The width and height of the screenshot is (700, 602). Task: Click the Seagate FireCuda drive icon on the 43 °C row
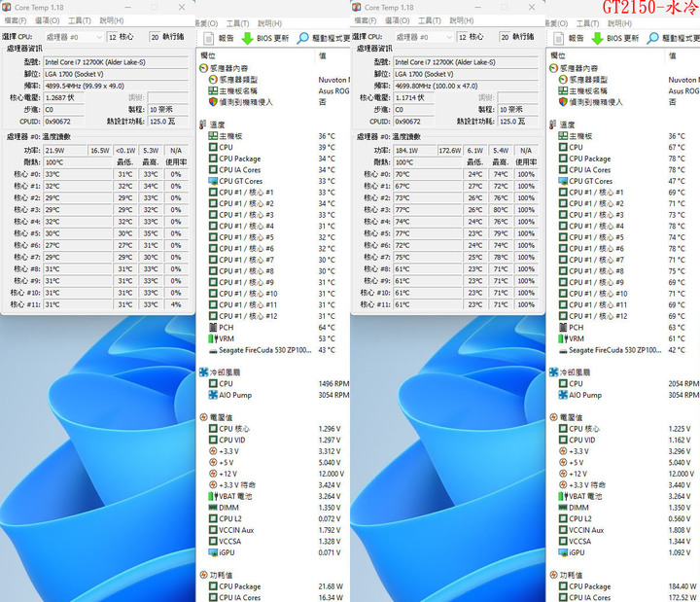pyautogui.click(x=213, y=350)
